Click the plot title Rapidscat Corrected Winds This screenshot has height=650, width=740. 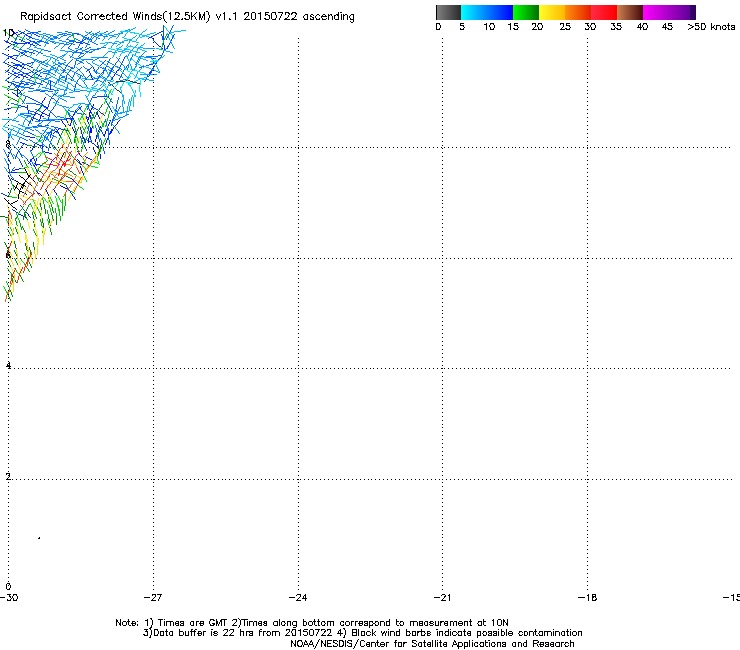point(187,17)
